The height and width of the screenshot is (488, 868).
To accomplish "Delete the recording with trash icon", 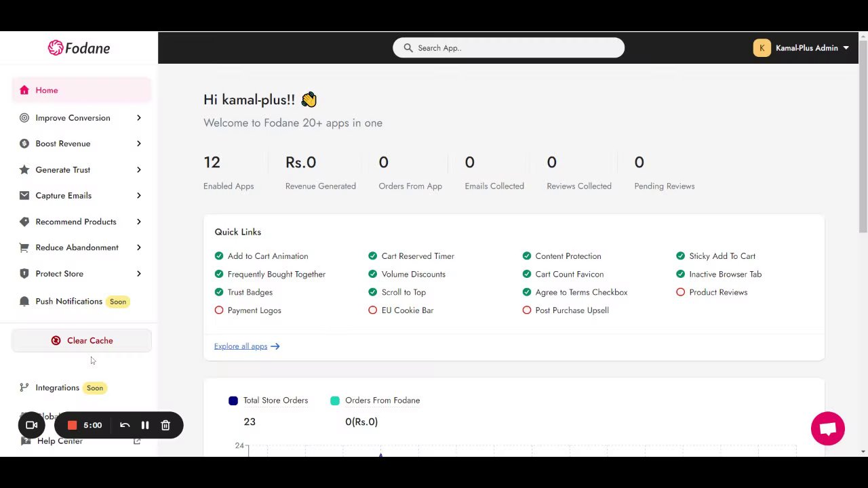I will (165, 425).
